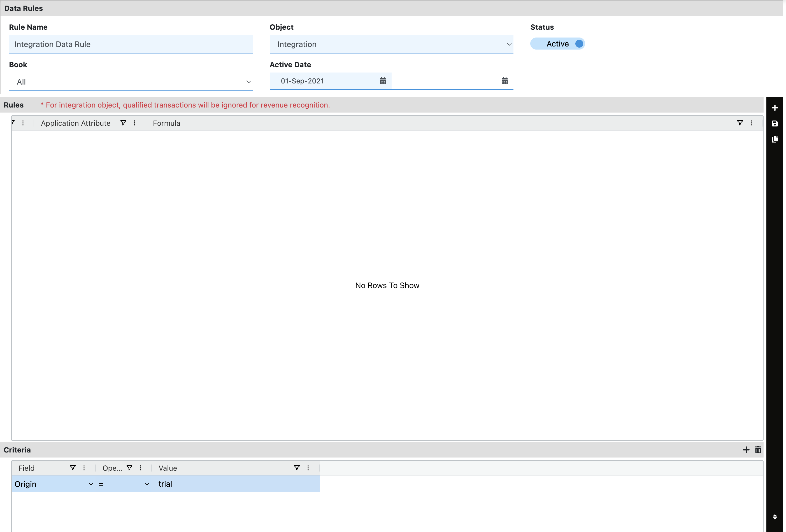Screen dimensions: 786x532
Task: Delete criteria using the trash icon
Action: (758, 449)
